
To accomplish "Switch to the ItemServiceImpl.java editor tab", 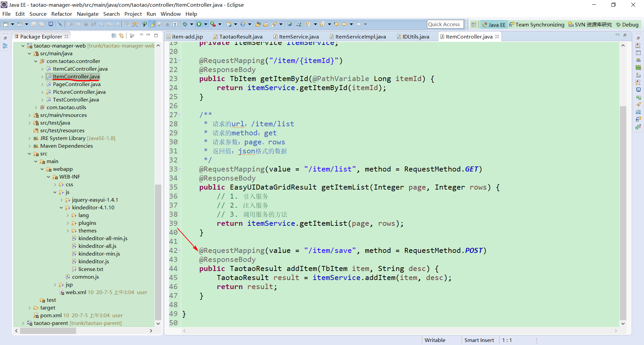I will pos(358,37).
